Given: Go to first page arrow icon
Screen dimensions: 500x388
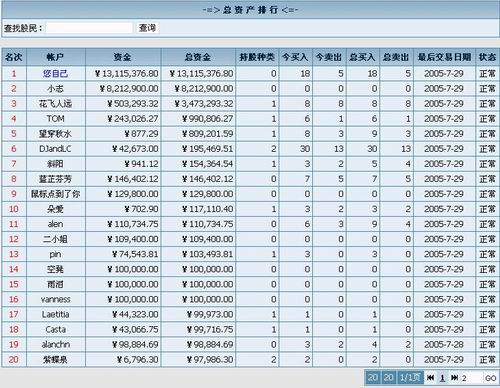Looking at the screenshot, I should (430, 378).
